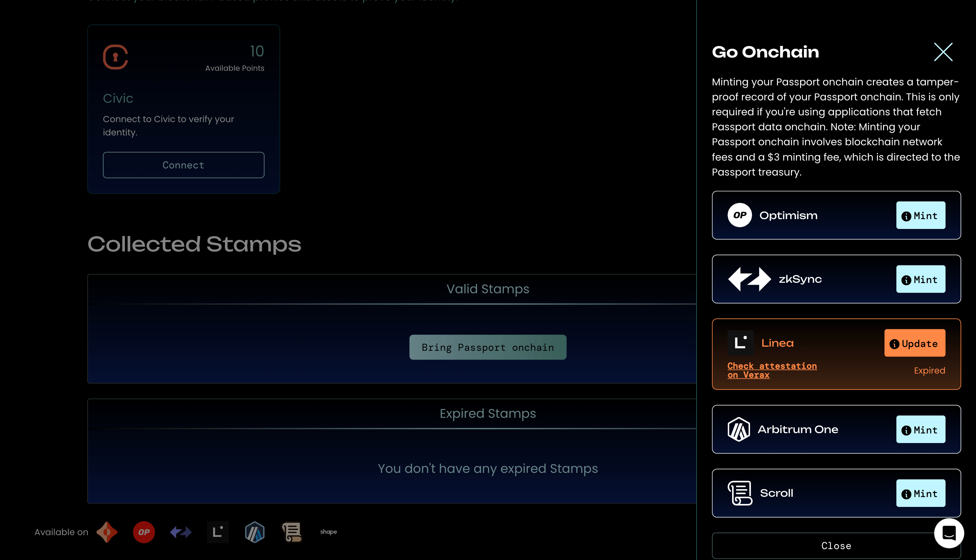The image size is (976, 560).
Task: Connect the Civic stamp
Action: [183, 165]
